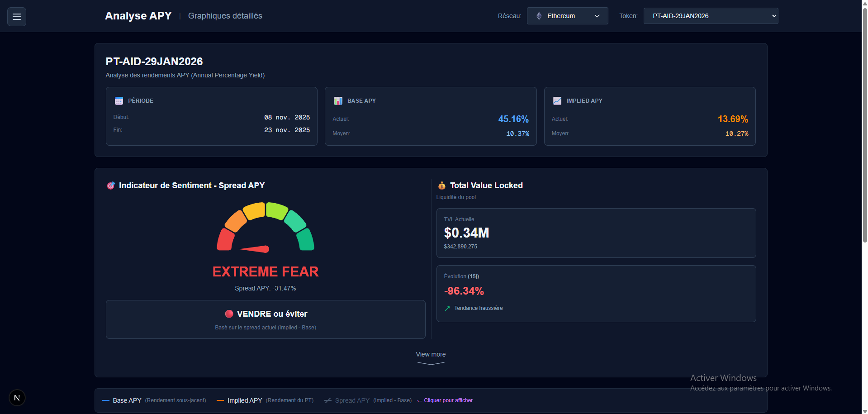The height and width of the screenshot is (414, 868).
Task: Select the Graphiques détaillés view
Action: [225, 15]
